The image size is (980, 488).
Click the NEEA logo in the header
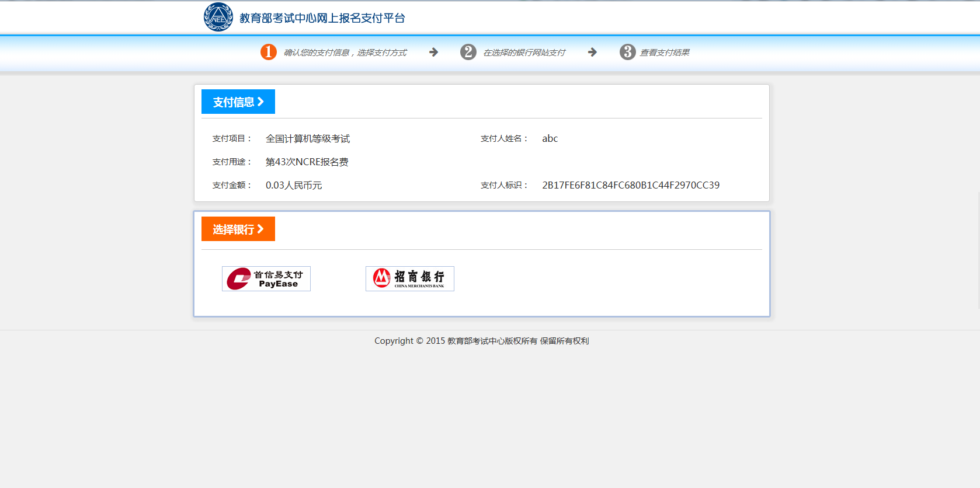218,18
